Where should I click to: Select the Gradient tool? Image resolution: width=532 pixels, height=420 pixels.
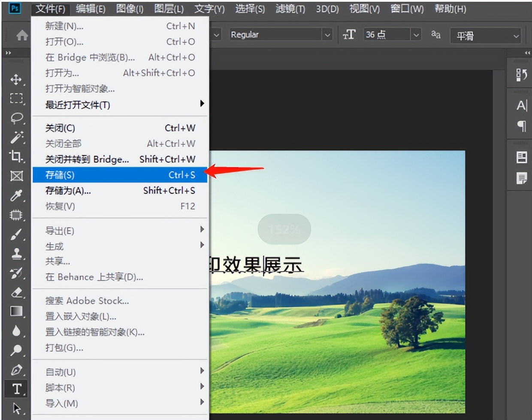click(16, 312)
